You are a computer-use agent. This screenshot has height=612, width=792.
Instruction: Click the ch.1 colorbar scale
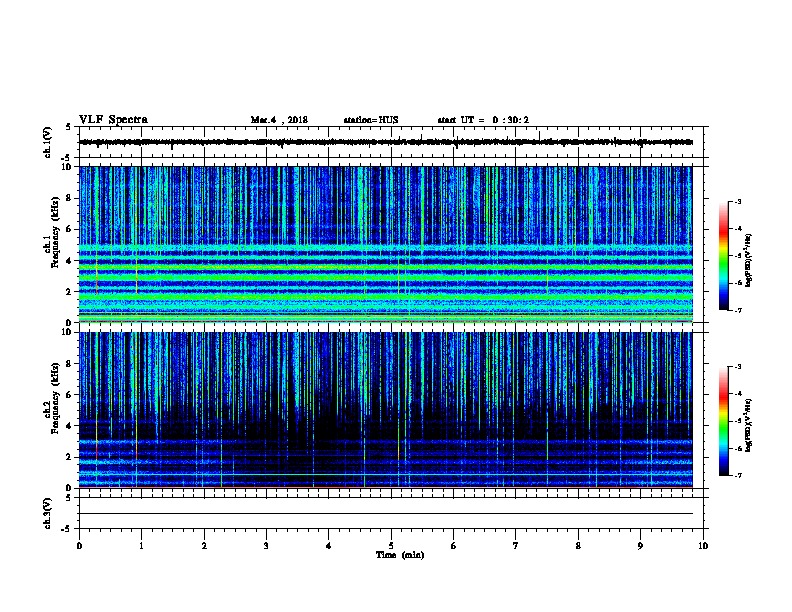point(723,256)
